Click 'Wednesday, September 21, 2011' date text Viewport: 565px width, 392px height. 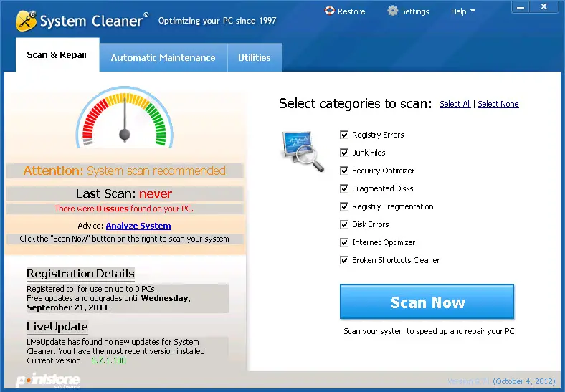[x=108, y=303]
